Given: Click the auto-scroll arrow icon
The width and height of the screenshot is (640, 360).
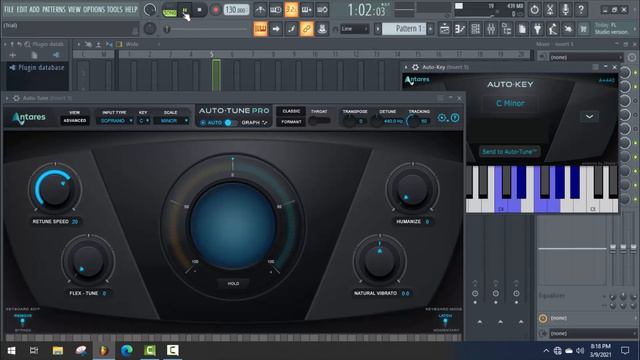Looking at the screenshot, I should (276, 29).
